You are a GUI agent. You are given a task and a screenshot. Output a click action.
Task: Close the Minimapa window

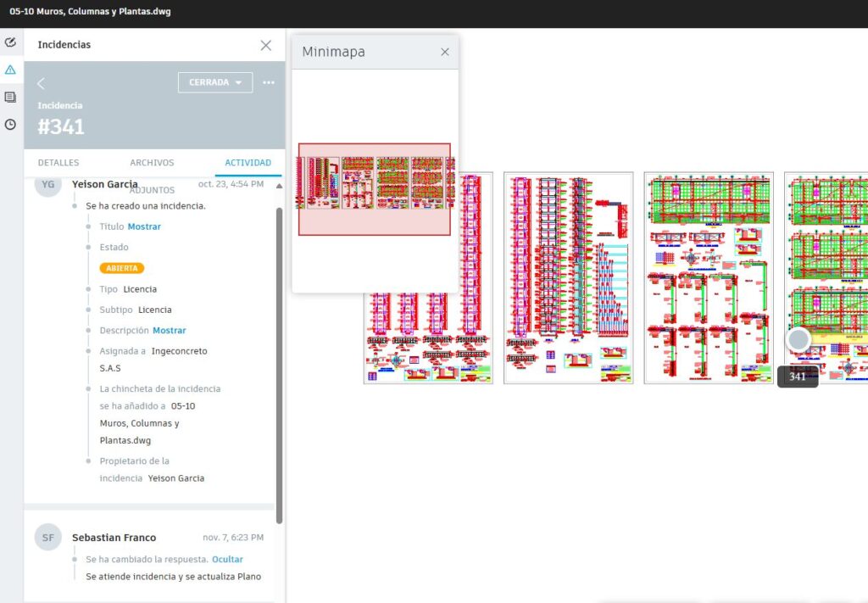coord(445,52)
